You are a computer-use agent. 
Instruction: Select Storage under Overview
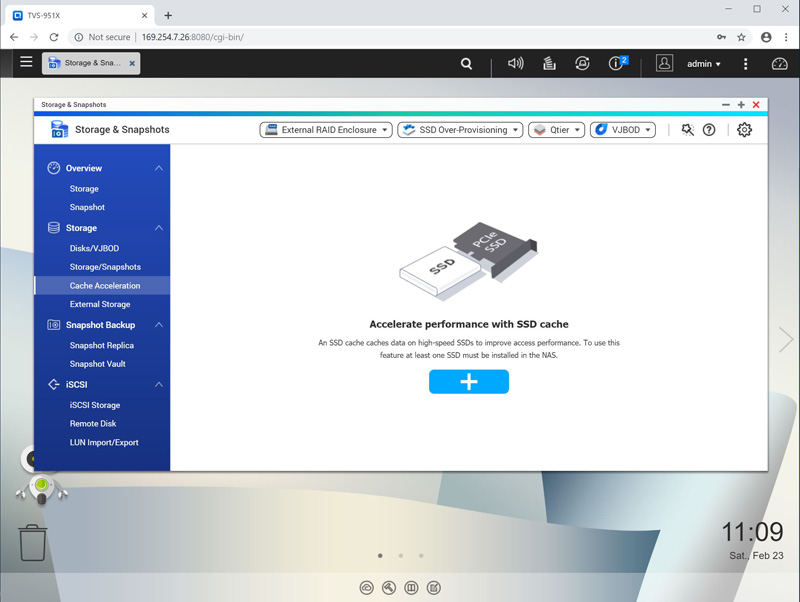[x=84, y=189]
